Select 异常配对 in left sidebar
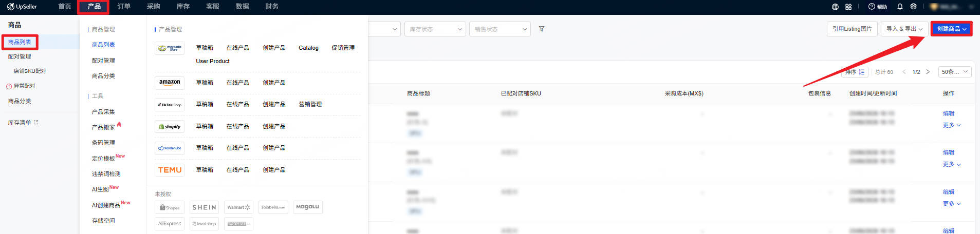This screenshot has width=980, height=234. (24, 86)
